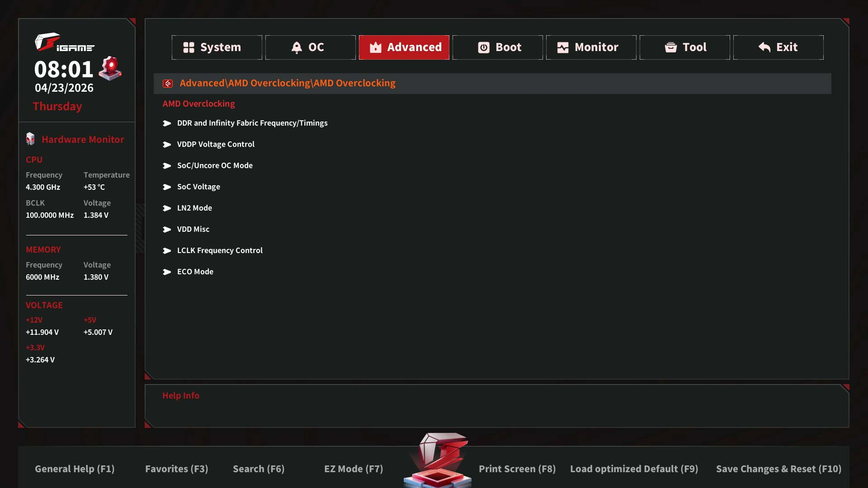868x488 pixels.
Task: Click the Monitor tab waveform icon
Action: coord(563,47)
